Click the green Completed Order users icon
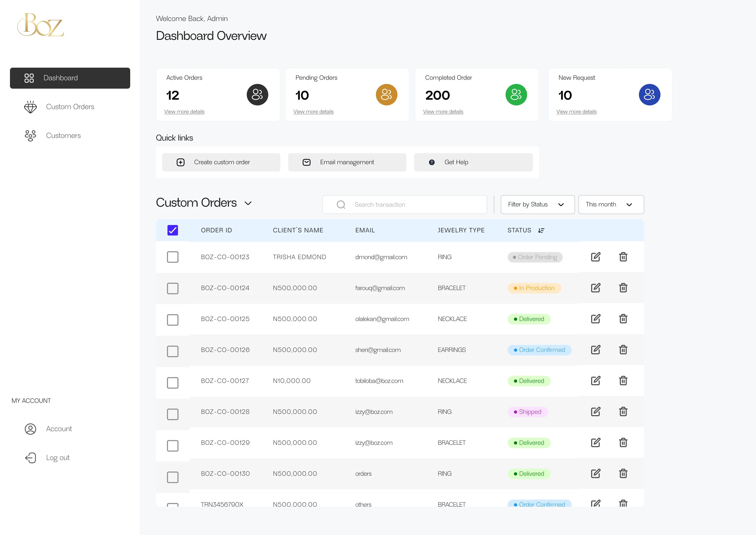 [516, 95]
